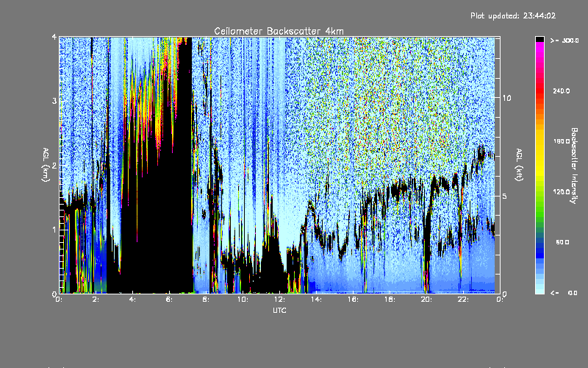Click the 'Backscatter Intensity' colorbar label
This screenshot has width=588, height=368.
(574, 166)
